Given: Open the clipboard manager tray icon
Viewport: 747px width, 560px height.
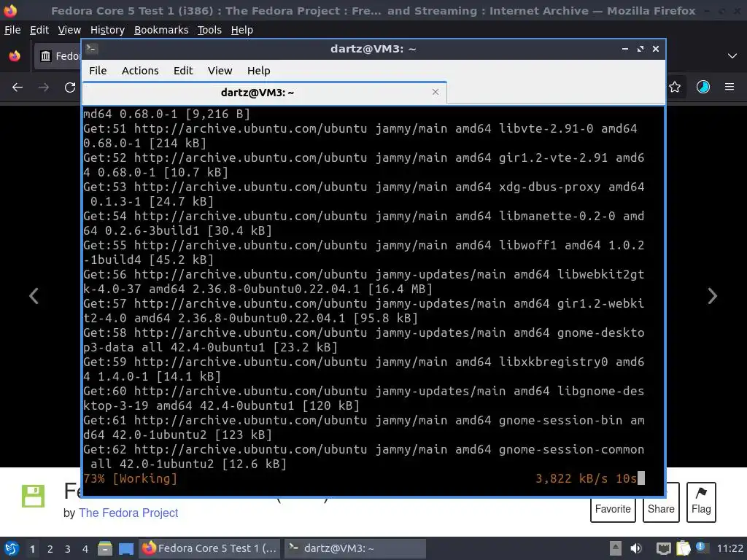Looking at the screenshot, I should point(683,548).
